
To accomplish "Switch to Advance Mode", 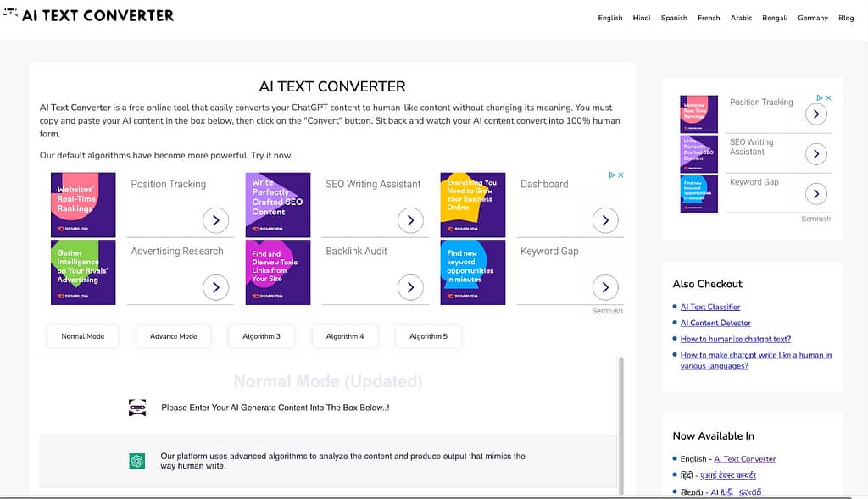I will [x=173, y=336].
